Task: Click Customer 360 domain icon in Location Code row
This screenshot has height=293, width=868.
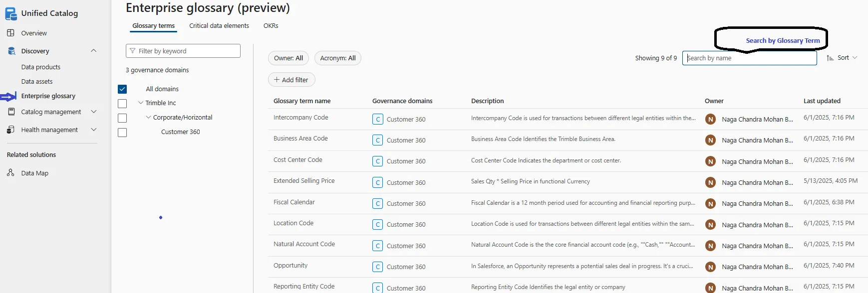Action: click(x=378, y=224)
